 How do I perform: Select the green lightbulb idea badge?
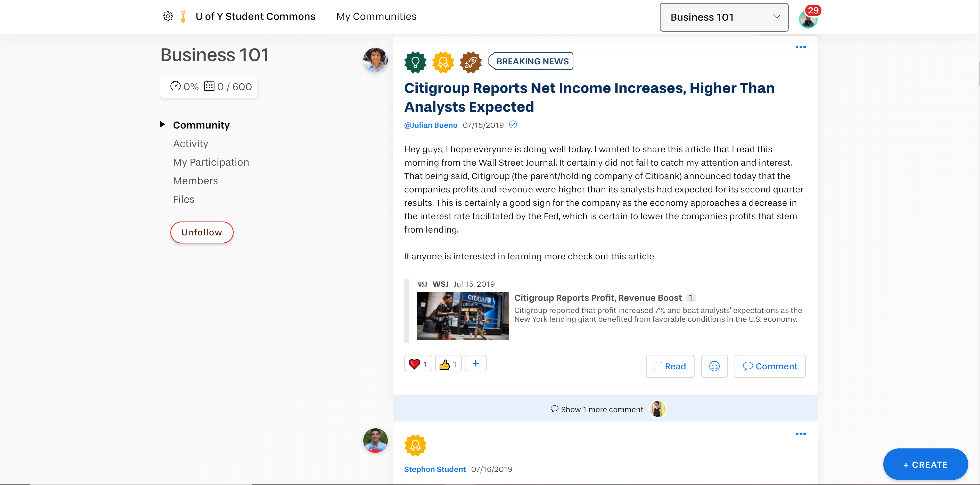415,62
